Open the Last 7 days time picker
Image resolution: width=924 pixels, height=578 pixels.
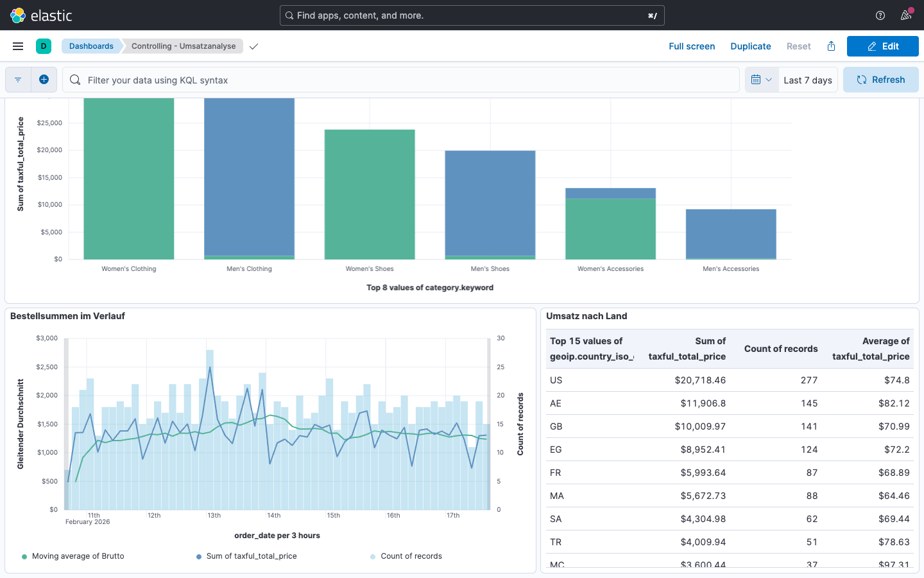(807, 80)
